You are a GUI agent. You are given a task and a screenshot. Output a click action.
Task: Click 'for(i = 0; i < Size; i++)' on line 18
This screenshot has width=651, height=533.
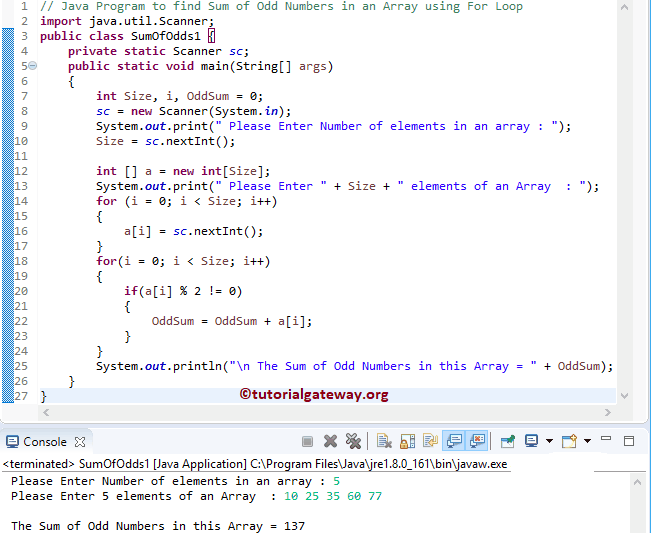183,261
